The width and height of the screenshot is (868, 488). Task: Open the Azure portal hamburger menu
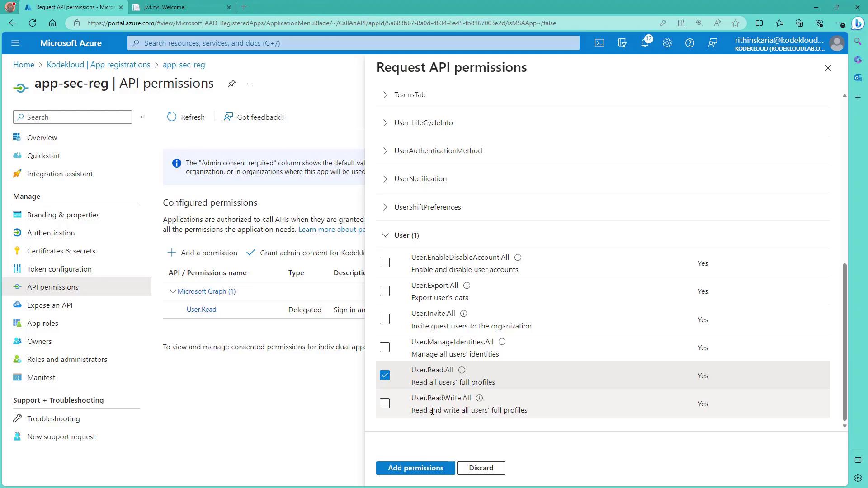pyautogui.click(x=15, y=43)
